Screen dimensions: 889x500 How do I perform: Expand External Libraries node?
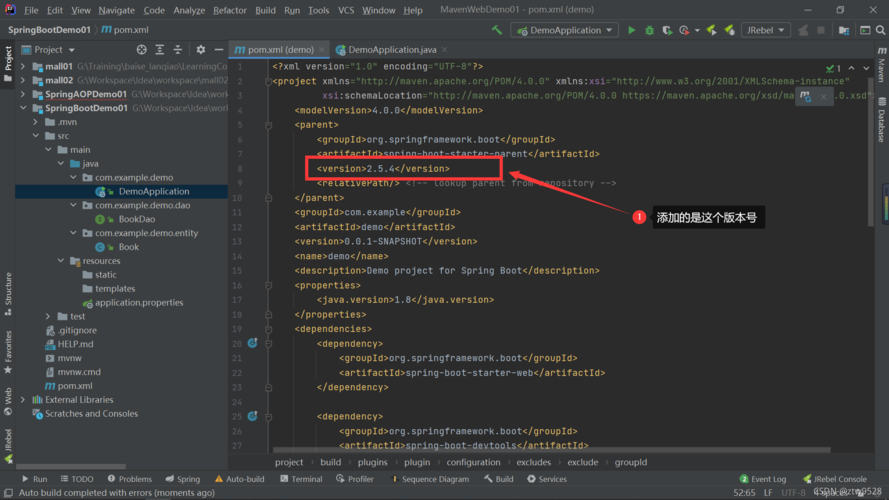[23, 400]
